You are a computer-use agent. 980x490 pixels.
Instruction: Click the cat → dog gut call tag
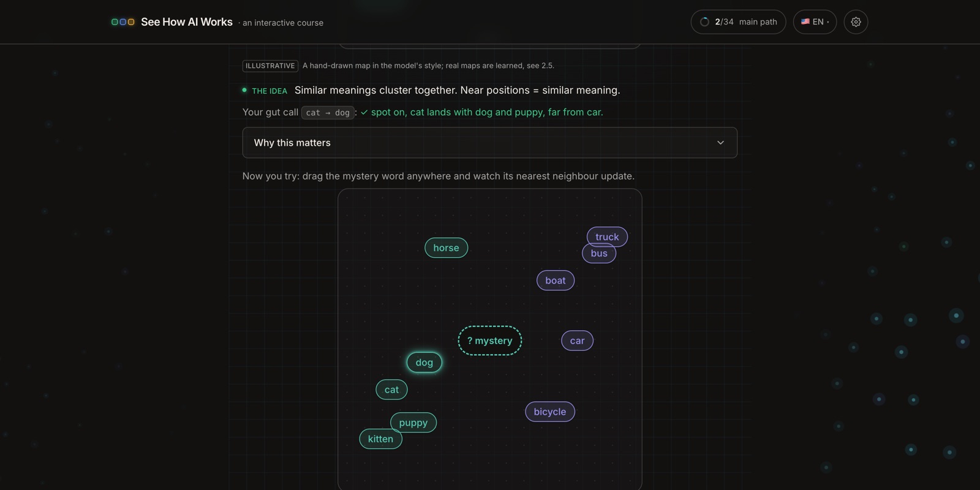(x=328, y=113)
